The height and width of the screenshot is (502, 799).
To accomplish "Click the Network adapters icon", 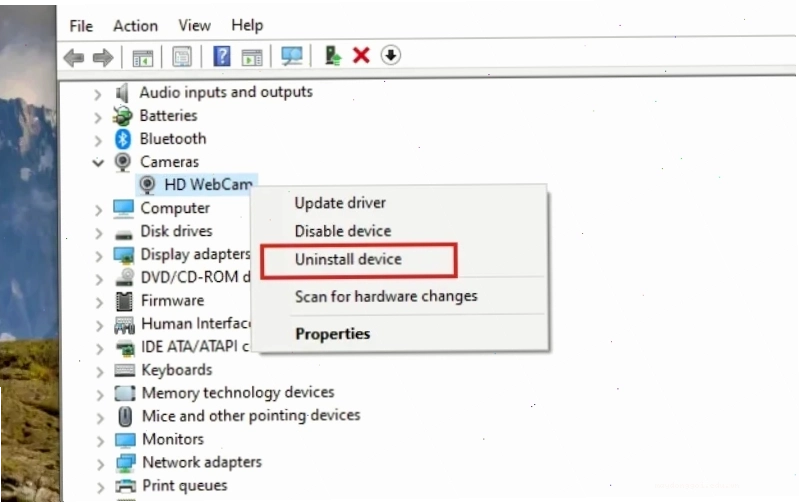I will pyautogui.click(x=125, y=463).
